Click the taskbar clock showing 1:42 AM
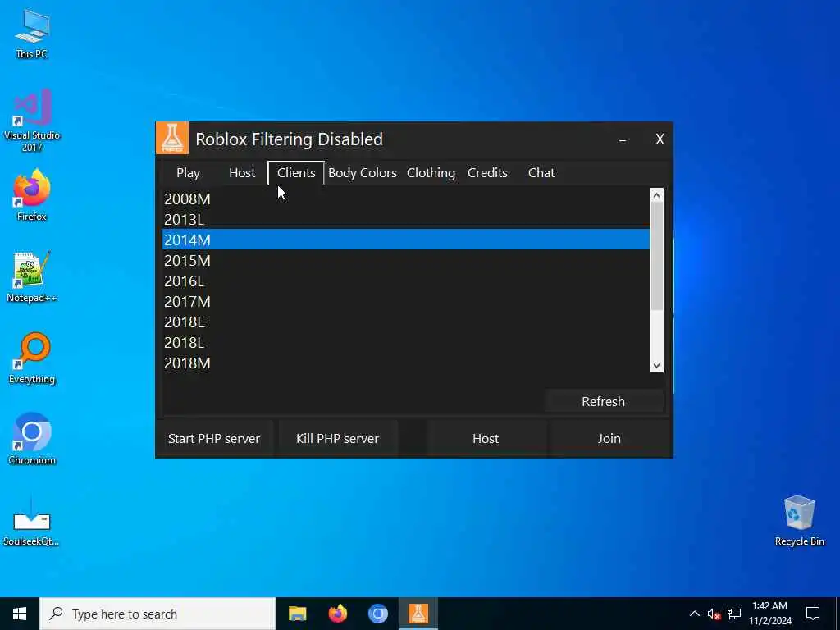 pos(769,614)
